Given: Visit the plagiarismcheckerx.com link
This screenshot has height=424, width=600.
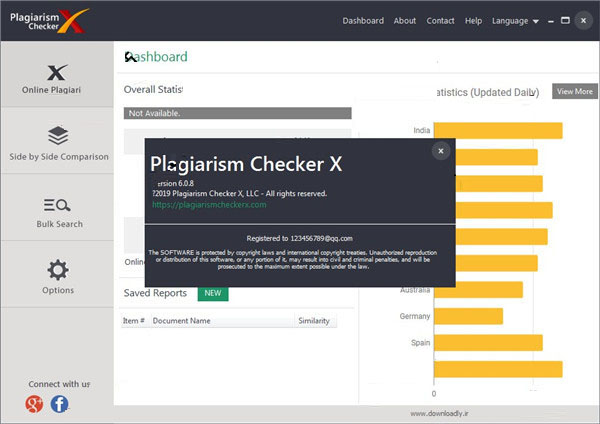Looking at the screenshot, I should (209, 204).
